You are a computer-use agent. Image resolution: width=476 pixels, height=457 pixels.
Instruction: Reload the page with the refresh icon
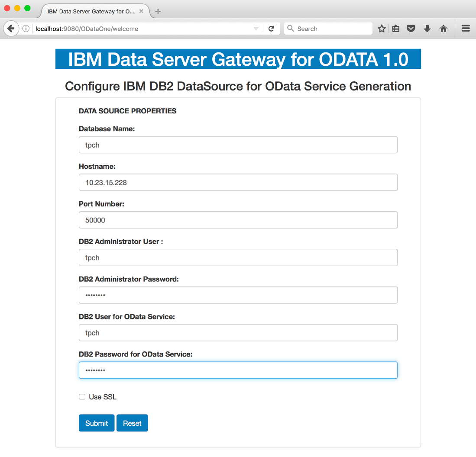point(272,29)
